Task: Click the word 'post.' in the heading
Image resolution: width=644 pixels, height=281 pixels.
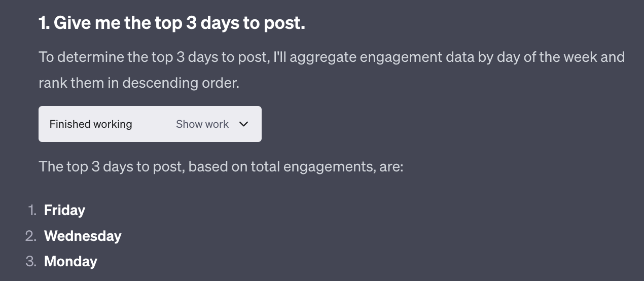Action: click(285, 23)
